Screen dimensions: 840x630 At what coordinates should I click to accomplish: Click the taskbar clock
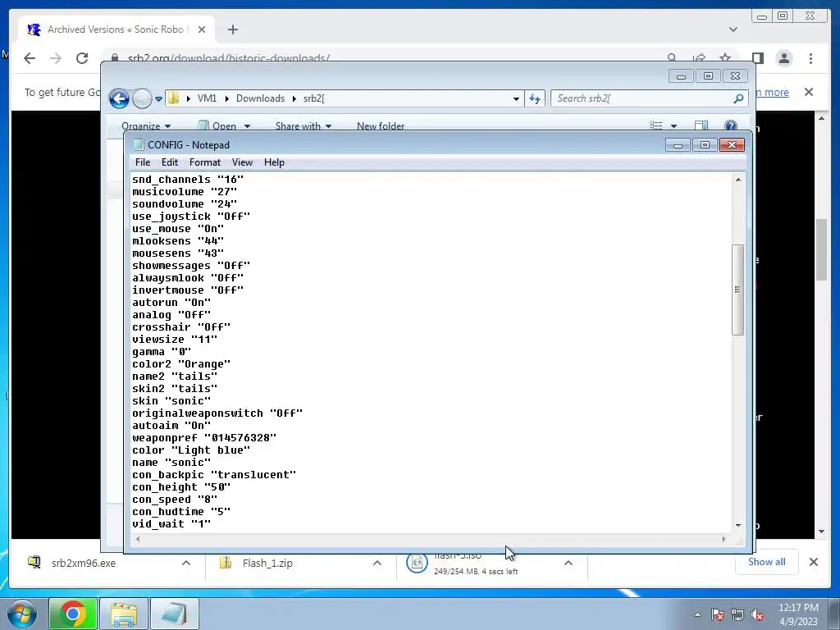[x=798, y=614]
